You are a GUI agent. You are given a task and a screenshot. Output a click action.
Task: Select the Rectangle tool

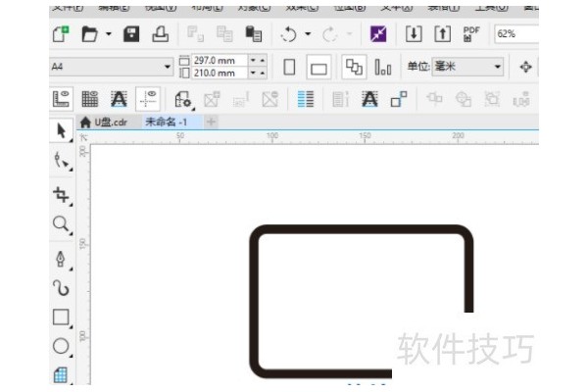point(61,318)
